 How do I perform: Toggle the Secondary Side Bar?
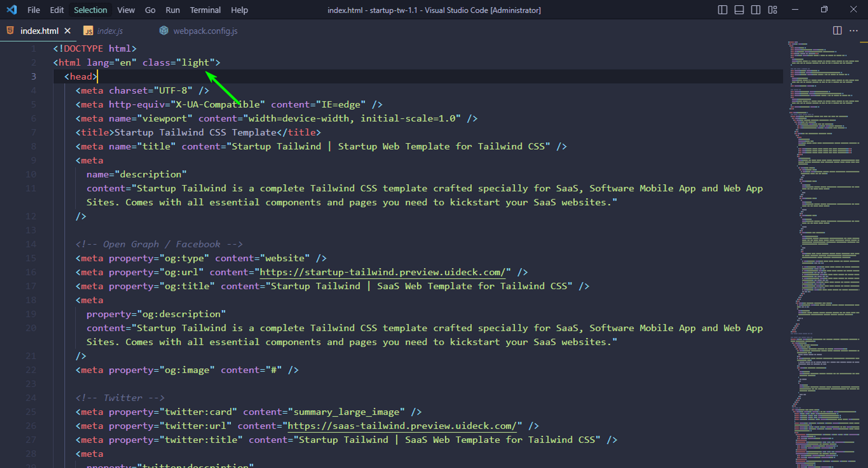[756, 10]
